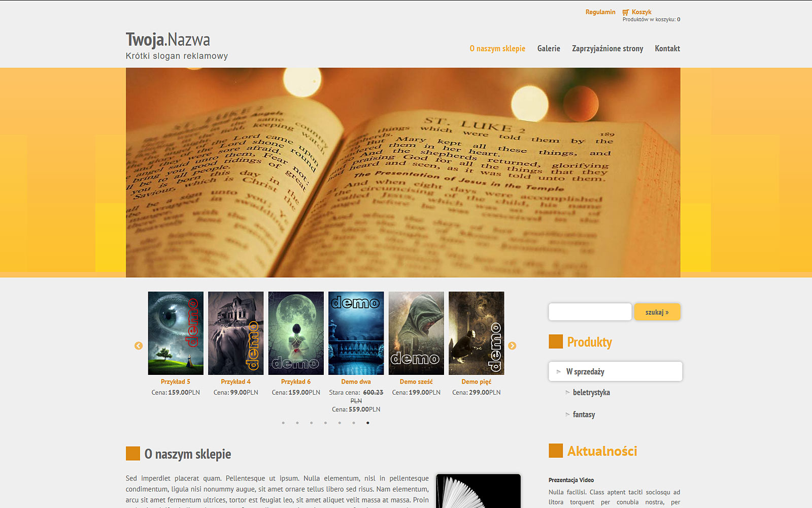
Task: Expand the fantasy subcategory
Action: tap(584, 415)
